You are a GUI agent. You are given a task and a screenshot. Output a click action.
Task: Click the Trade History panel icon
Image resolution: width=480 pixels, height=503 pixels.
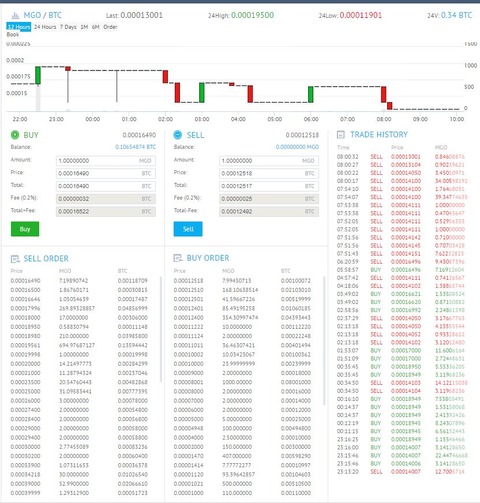tap(341, 135)
